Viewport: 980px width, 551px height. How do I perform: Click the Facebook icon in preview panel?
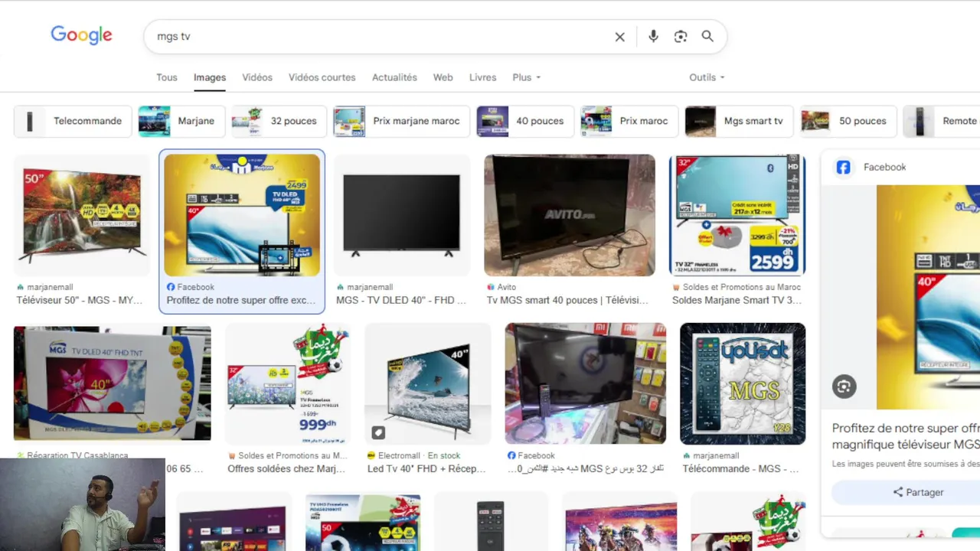pyautogui.click(x=843, y=167)
